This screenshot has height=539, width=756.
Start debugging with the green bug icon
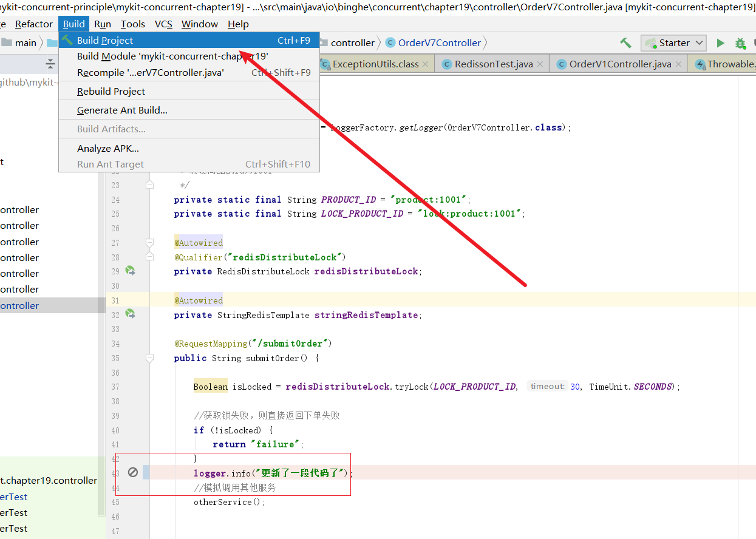740,43
